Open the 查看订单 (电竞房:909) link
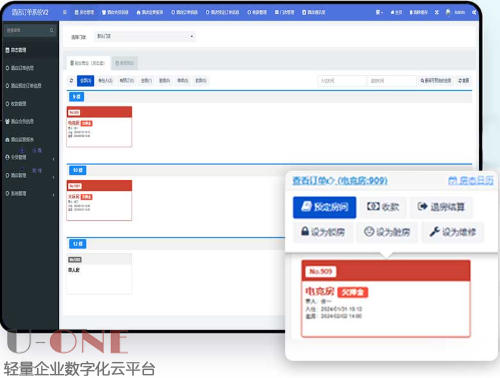500x378 pixels. 340,181
